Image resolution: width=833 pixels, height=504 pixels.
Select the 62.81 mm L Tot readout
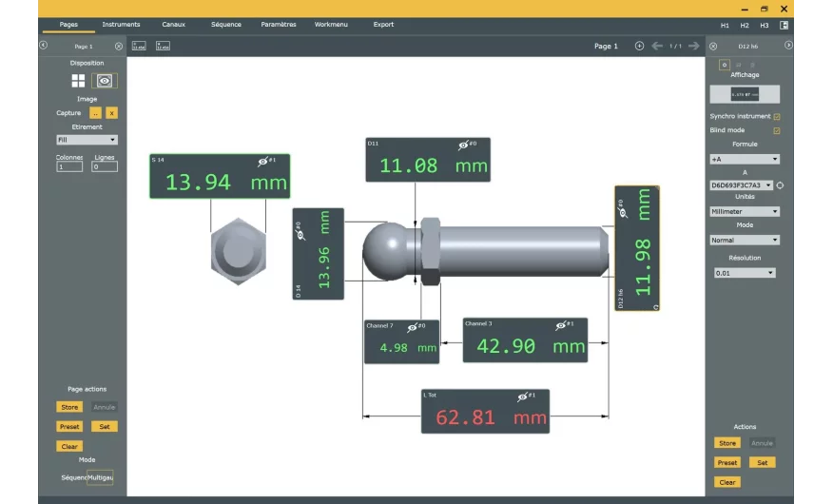pyautogui.click(x=486, y=411)
